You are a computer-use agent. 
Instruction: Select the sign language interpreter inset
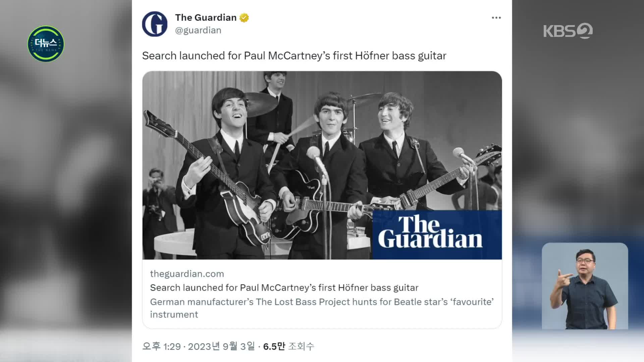tap(585, 286)
